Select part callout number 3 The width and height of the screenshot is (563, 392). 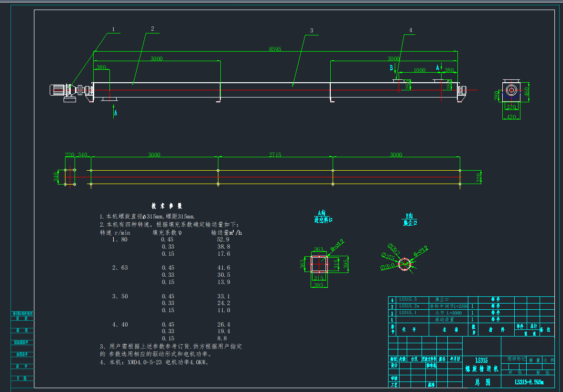(311, 31)
